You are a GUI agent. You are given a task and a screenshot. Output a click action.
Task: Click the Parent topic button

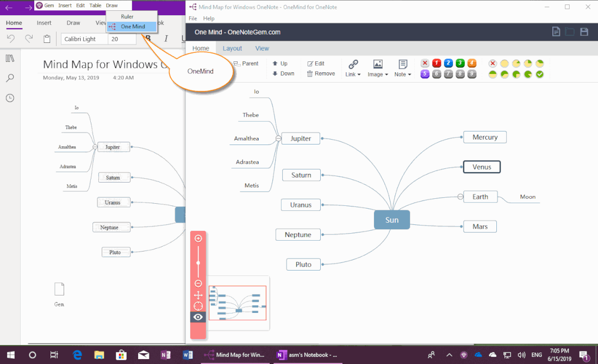tap(246, 63)
